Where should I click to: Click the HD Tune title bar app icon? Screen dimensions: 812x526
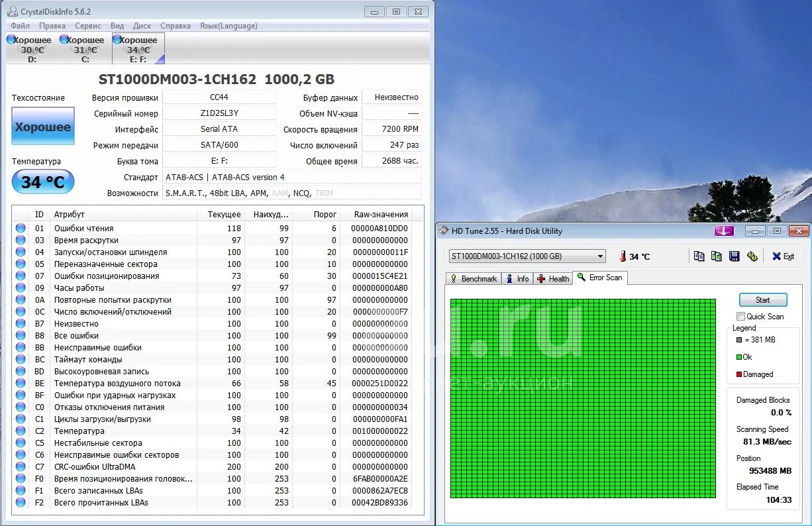(443, 231)
